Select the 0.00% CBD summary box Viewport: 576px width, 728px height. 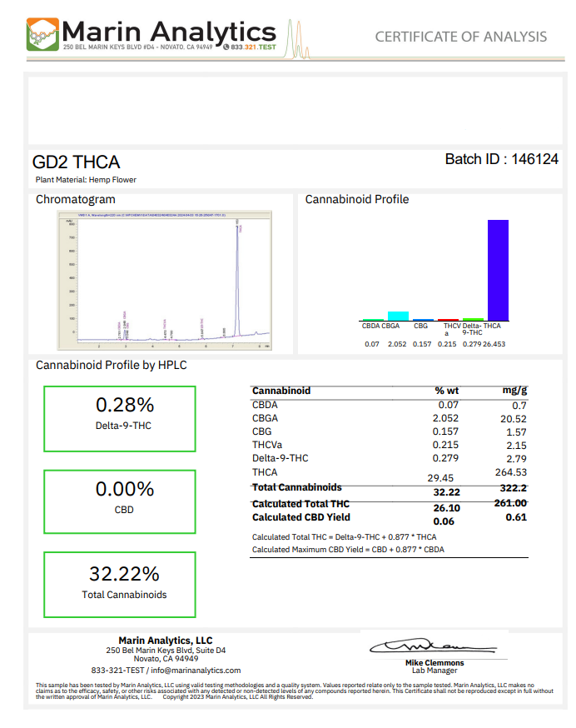120,502
